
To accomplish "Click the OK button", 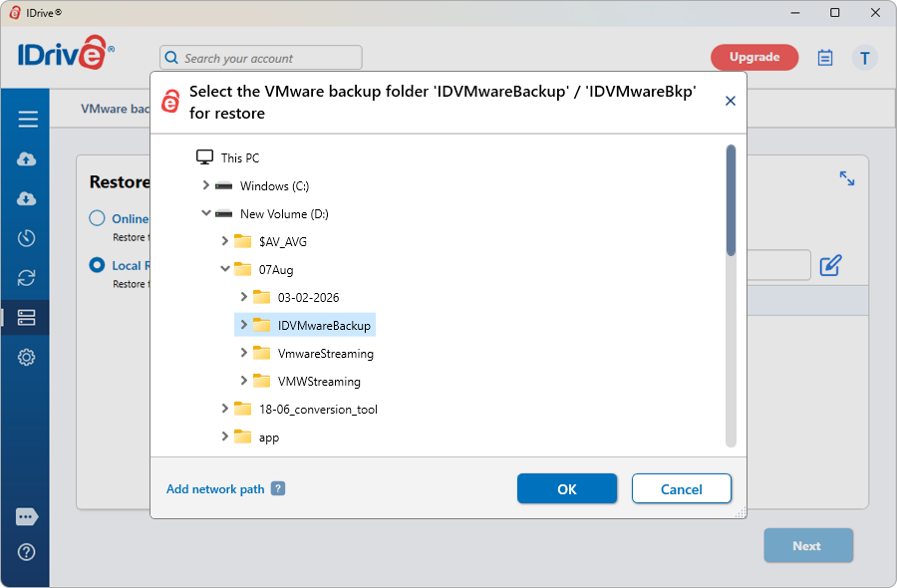I will pos(567,489).
